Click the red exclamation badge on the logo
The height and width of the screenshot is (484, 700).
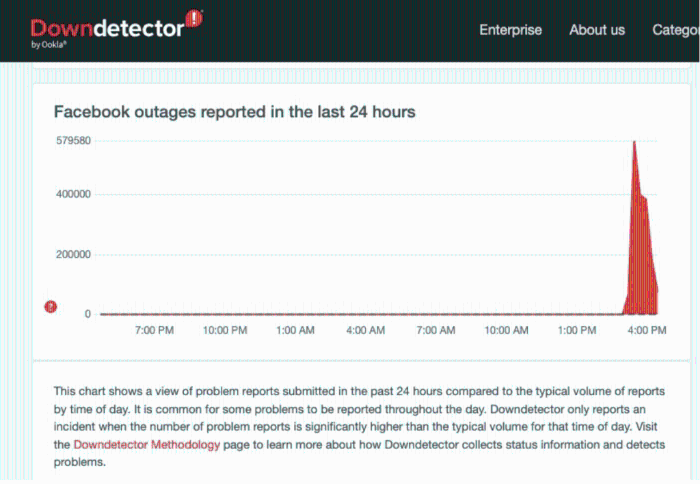coord(194,18)
